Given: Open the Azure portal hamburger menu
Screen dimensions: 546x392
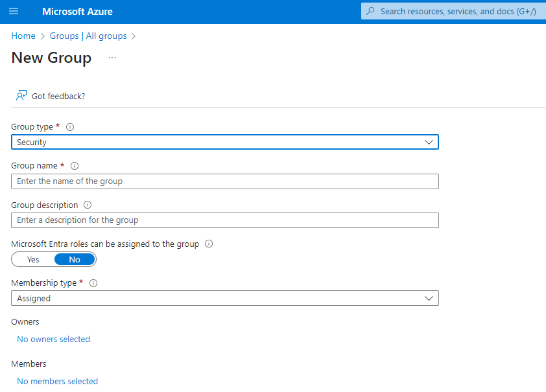Looking at the screenshot, I should coord(14,12).
